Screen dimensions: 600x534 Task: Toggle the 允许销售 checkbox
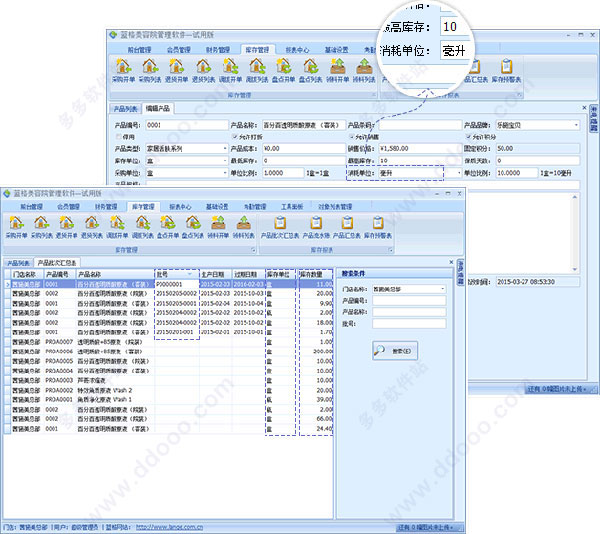352,137
